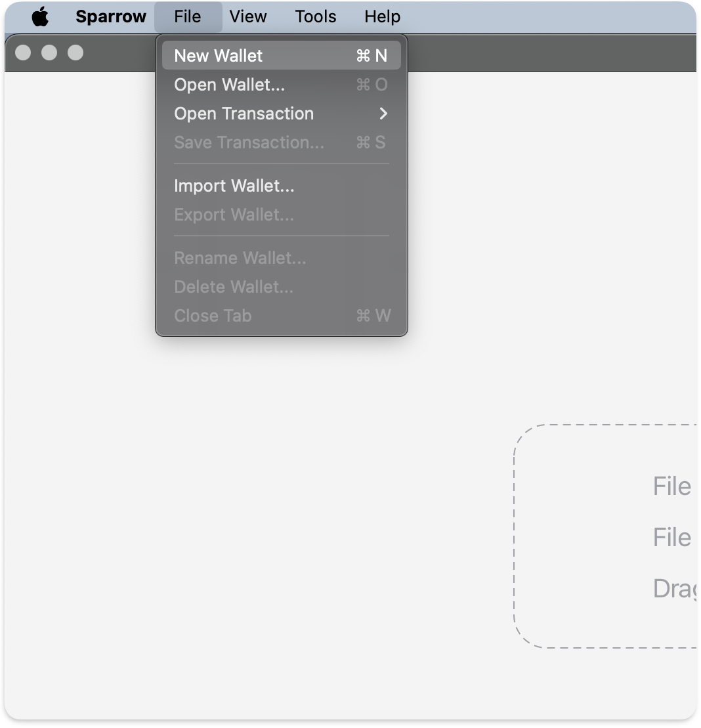Open the Help menu
Viewport: 701px width, 728px height.
coord(382,17)
